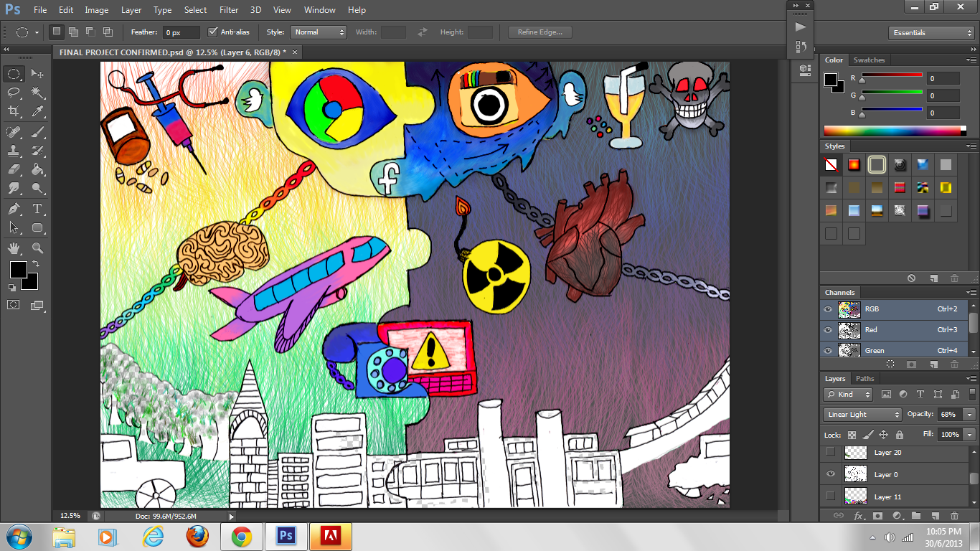The width and height of the screenshot is (980, 551).
Task: Select the Magic Wand tool
Action: click(37, 93)
